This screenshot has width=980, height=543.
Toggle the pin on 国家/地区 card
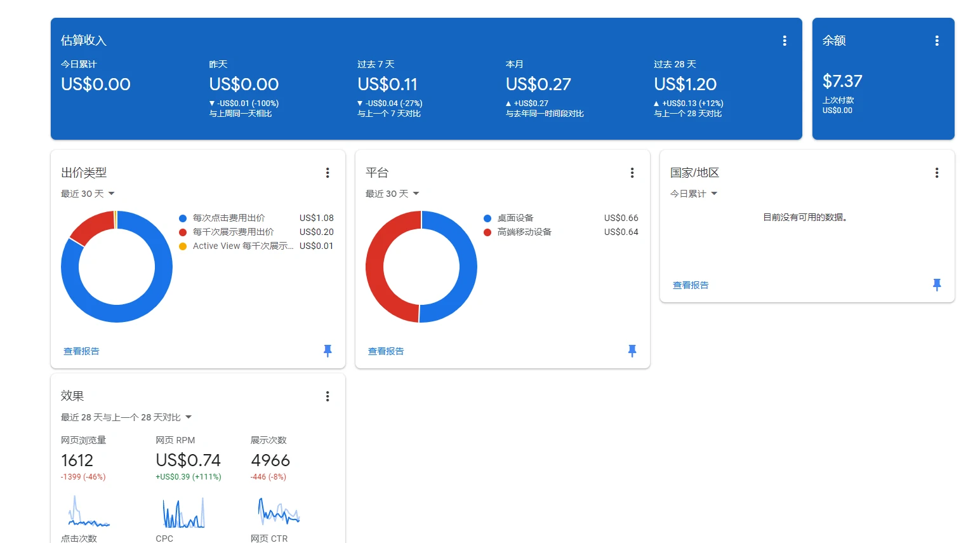[937, 285]
